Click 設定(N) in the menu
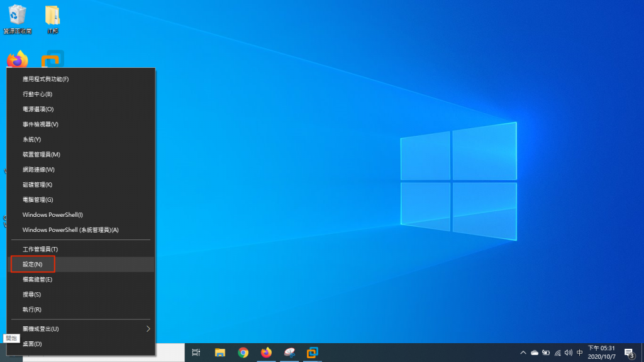 pyautogui.click(x=81, y=265)
